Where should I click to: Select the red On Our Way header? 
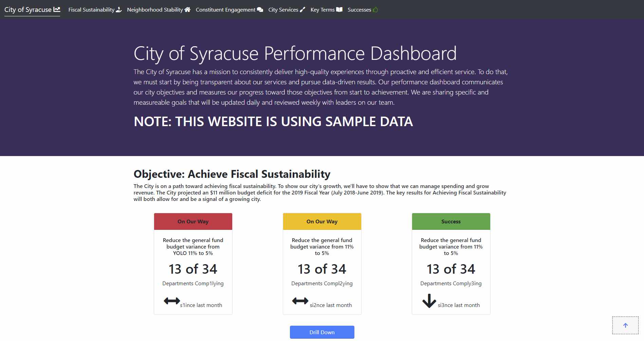pos(193,221)
